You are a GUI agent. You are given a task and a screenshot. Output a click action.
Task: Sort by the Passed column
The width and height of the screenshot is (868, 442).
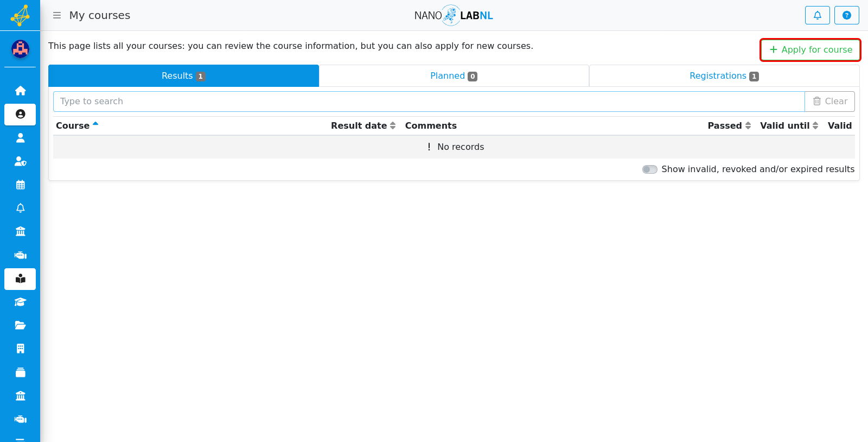tap(729, 125)
